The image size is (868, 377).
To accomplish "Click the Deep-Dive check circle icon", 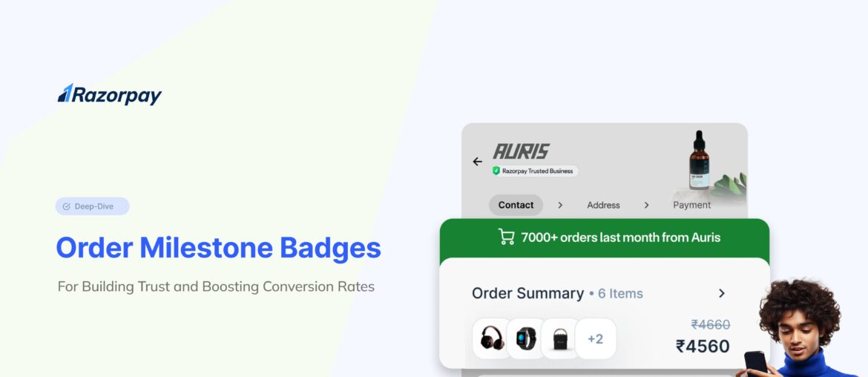I will (67, 206).
